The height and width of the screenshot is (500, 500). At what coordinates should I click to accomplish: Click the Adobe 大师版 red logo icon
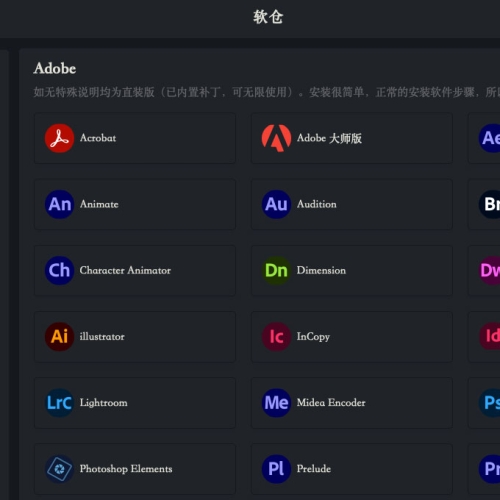coord(276,138)
